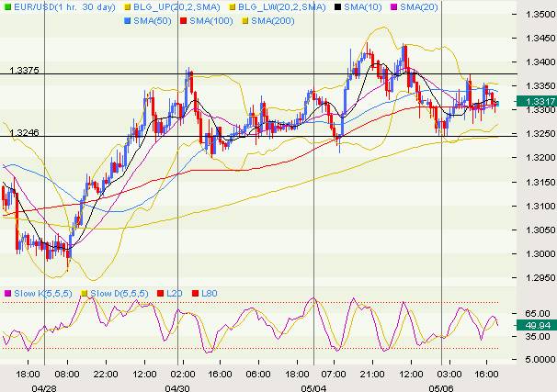Click the 1.3246 support level label
557x392 pixels.
24,132
